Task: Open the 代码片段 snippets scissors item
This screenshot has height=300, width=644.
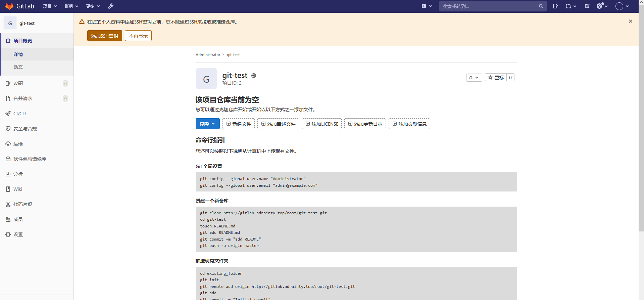Action: coord(37,204)
